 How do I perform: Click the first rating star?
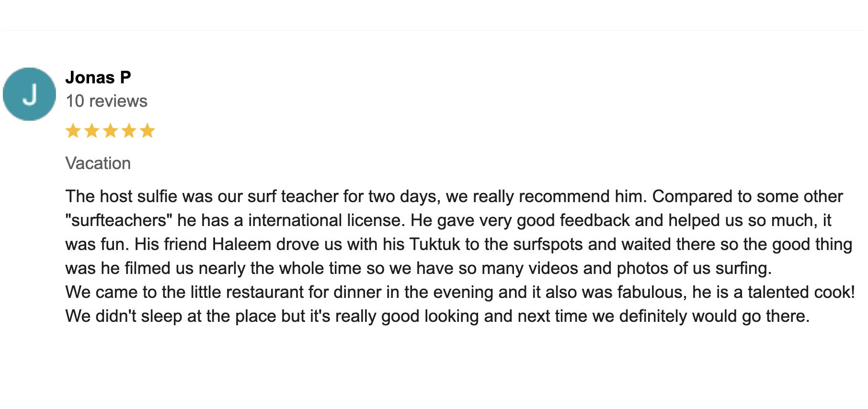click(x=73, y=131)
